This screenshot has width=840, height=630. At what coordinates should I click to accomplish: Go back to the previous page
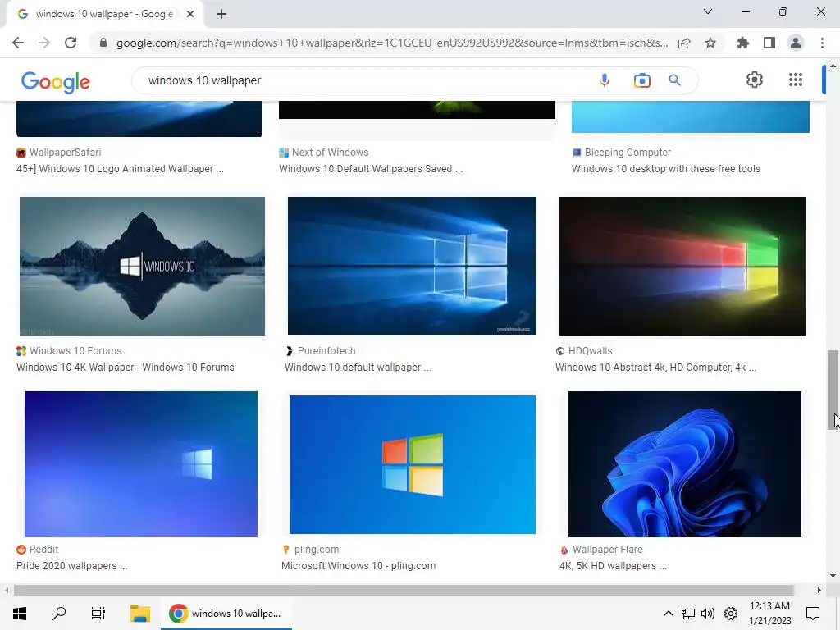pos(18,43)
